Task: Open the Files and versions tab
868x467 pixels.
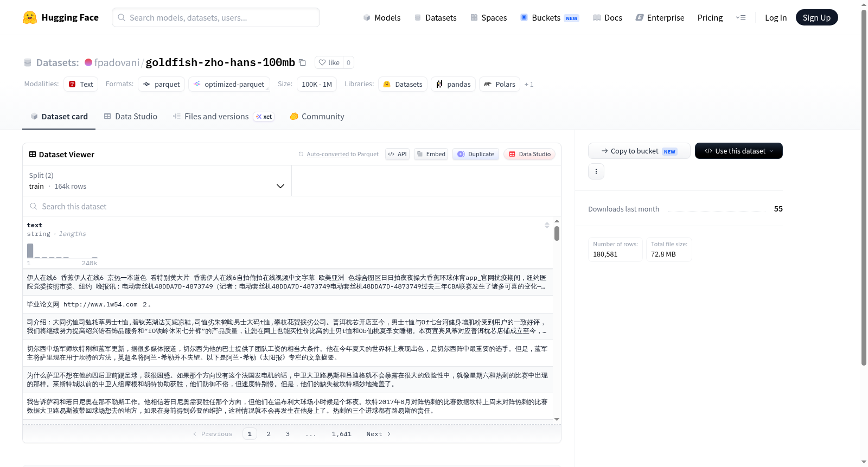Action: coord(224,117)
